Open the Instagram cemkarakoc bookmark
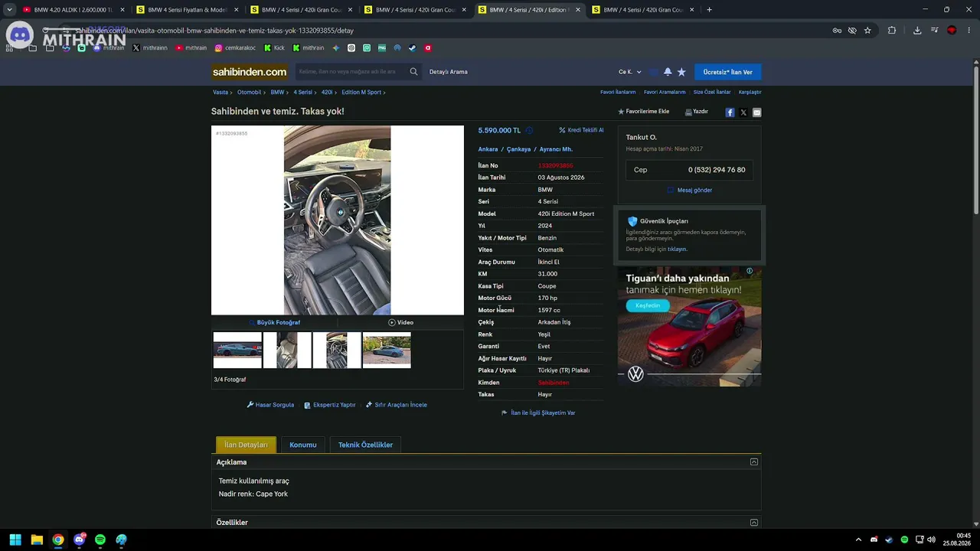 tap(235, 47)
